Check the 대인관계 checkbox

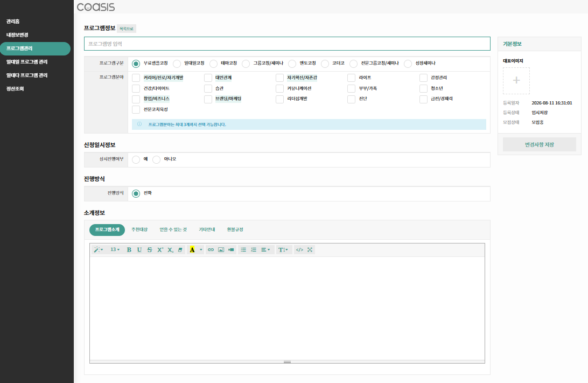208,78
